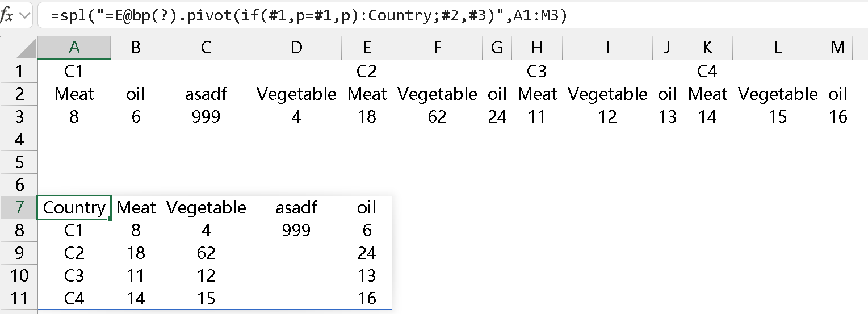The image size is (868, 314).
Task: Select row 3 header
Action: click(19, 117)
